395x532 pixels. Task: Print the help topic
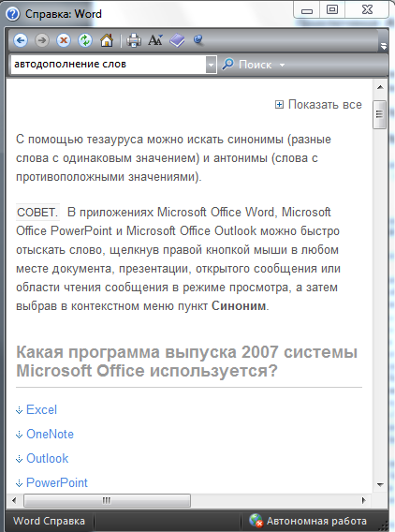pos(134,40)
